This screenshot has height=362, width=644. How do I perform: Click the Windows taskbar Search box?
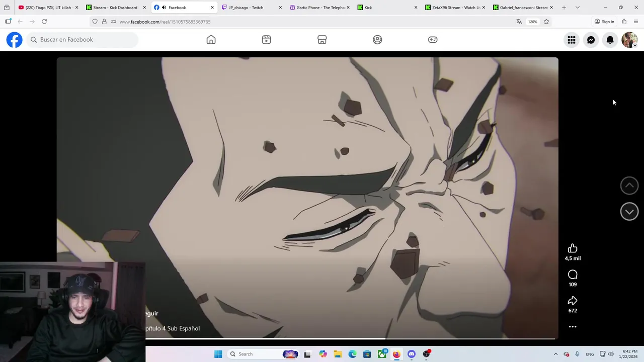[x=262, y=354]
